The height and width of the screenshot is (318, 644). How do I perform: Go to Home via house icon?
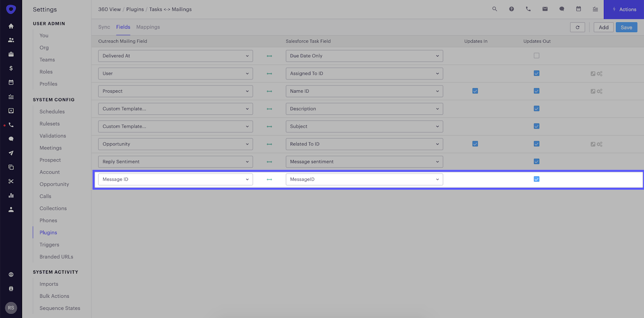11,26
